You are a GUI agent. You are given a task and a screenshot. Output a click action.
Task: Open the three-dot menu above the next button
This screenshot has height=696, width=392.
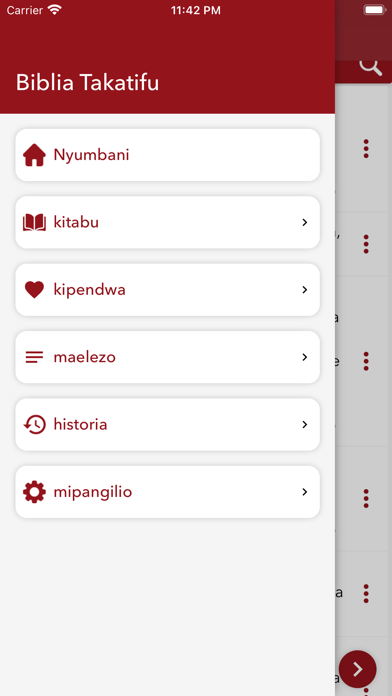click(366, 593)
